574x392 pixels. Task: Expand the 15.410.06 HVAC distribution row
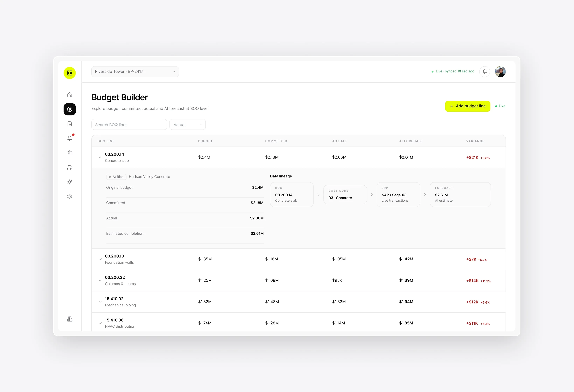(x=100, y=323)
